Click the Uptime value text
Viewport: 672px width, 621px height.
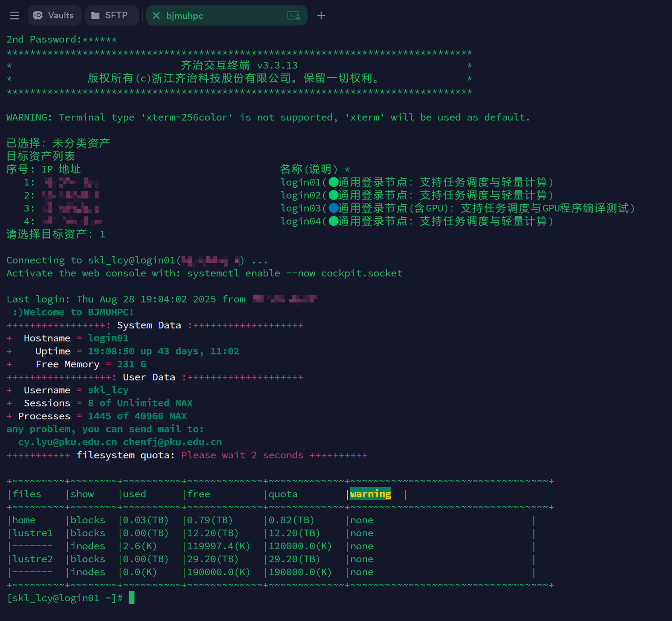click(x=164, y=351)
